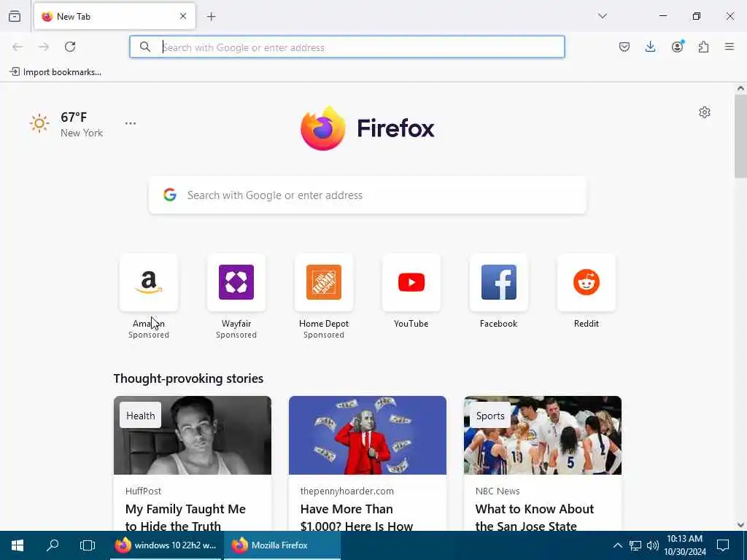Viewport: 747px width, 560px height.
Task: Go back one page
Action: click(x=18, y=47)
